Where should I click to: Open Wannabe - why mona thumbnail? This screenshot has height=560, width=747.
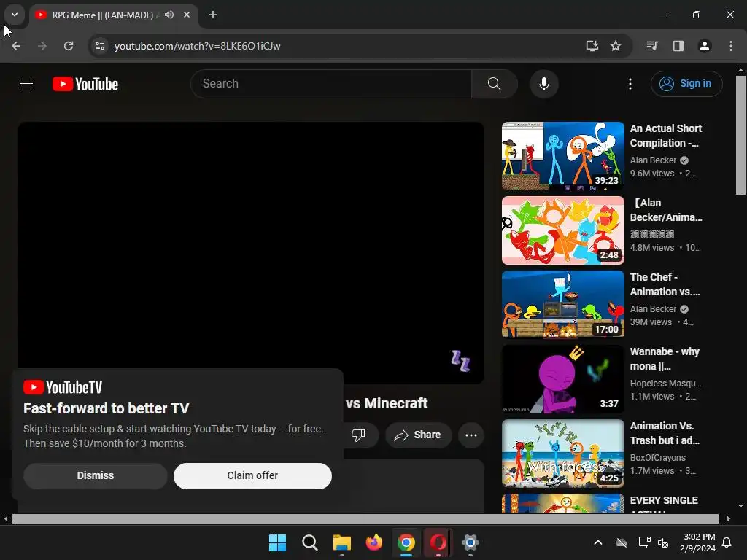(562, 379)
